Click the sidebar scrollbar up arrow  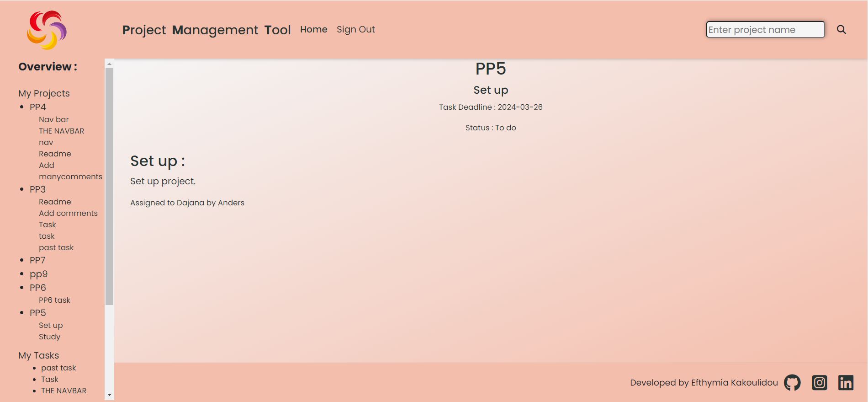pyautogui.click(x=109, y=64)
